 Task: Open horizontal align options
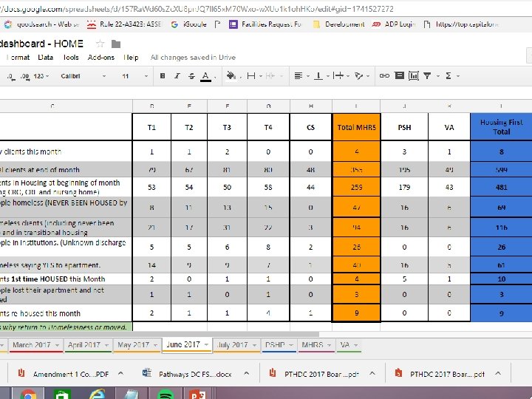tap(299, 76)
